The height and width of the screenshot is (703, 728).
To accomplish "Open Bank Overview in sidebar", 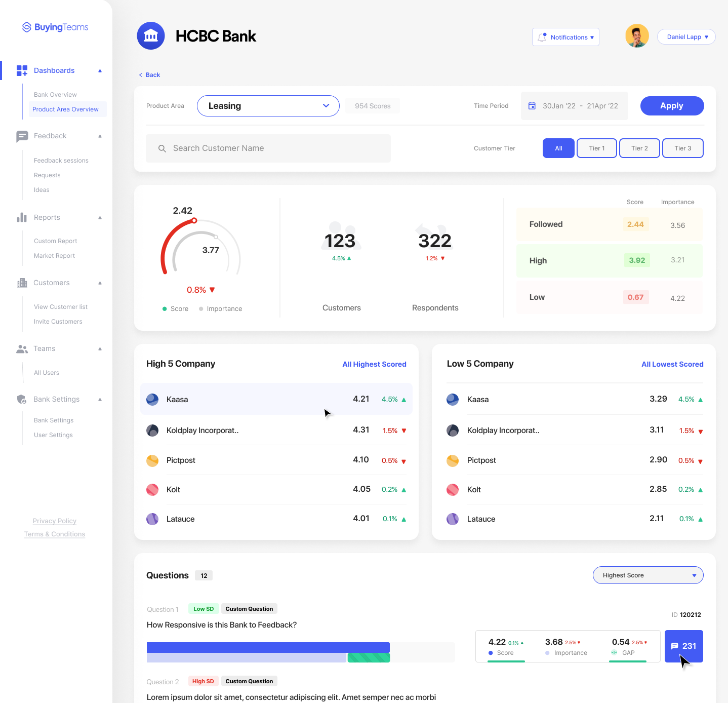I will pos(55,95).
